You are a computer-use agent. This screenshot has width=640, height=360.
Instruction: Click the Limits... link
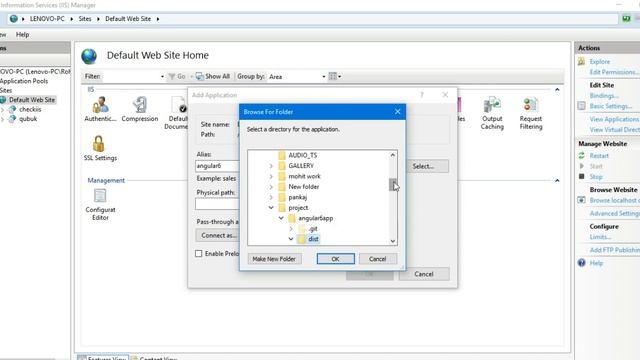point(600,237)
